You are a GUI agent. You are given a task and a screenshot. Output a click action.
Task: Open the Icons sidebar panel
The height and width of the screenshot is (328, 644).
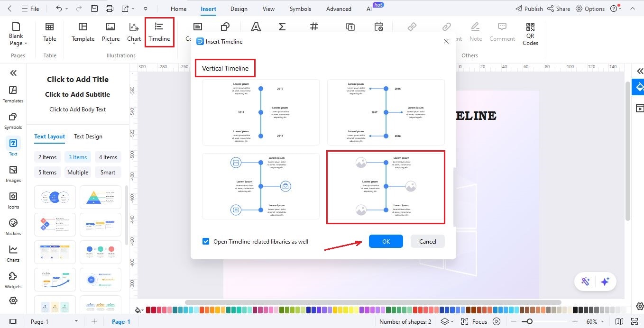pos(13,200)
